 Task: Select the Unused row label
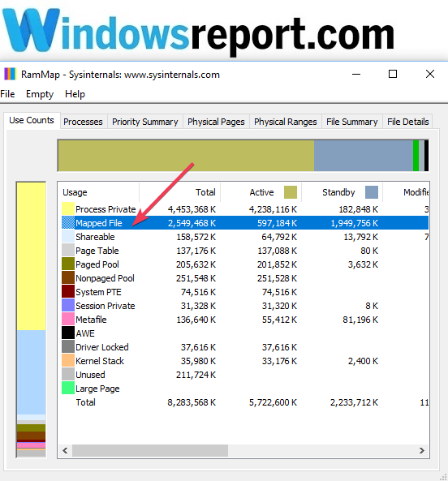(90, 375)
